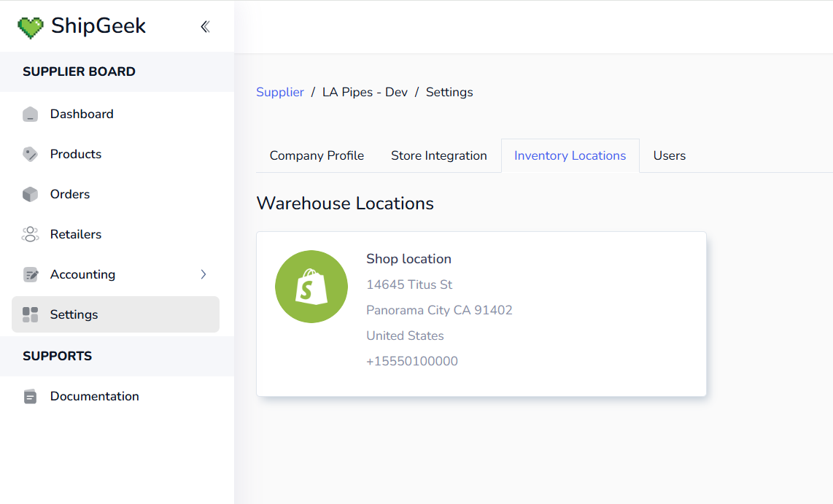Click the Products tag icon
This screenshot has height=504, width=833.
coord(31,154)
